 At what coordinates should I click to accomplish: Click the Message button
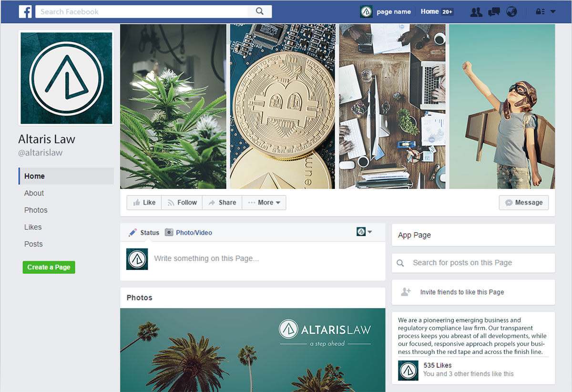pos(524,203)
